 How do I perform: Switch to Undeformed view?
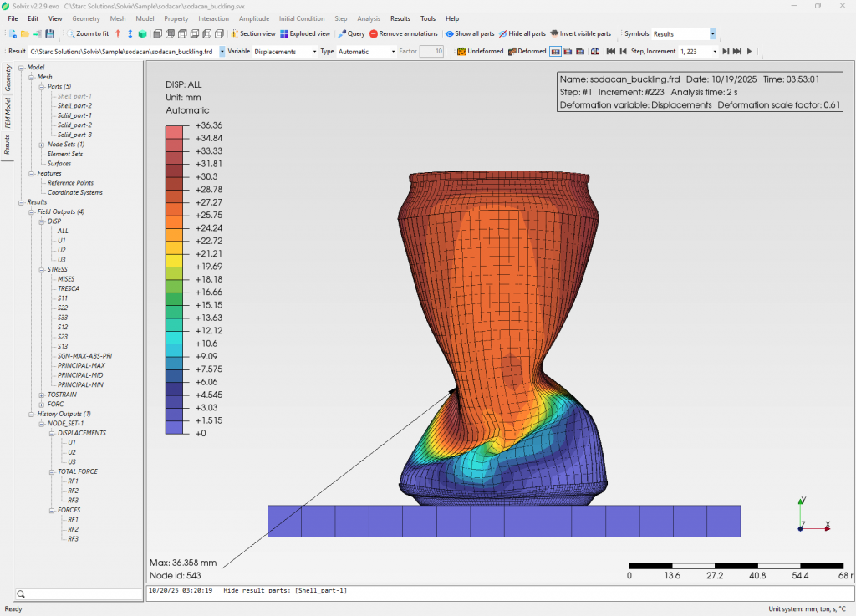click(x=481, y=52)
